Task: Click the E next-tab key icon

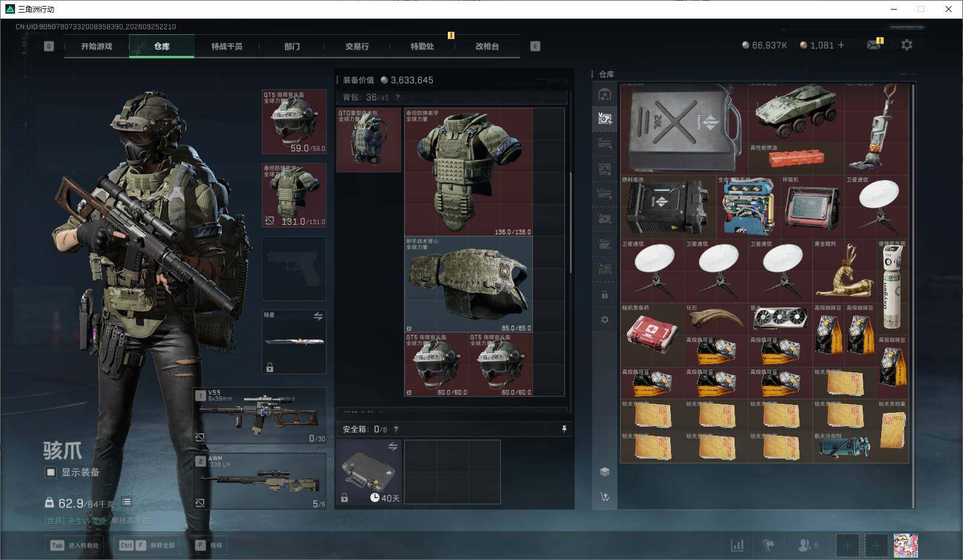Action: (535, 46)
